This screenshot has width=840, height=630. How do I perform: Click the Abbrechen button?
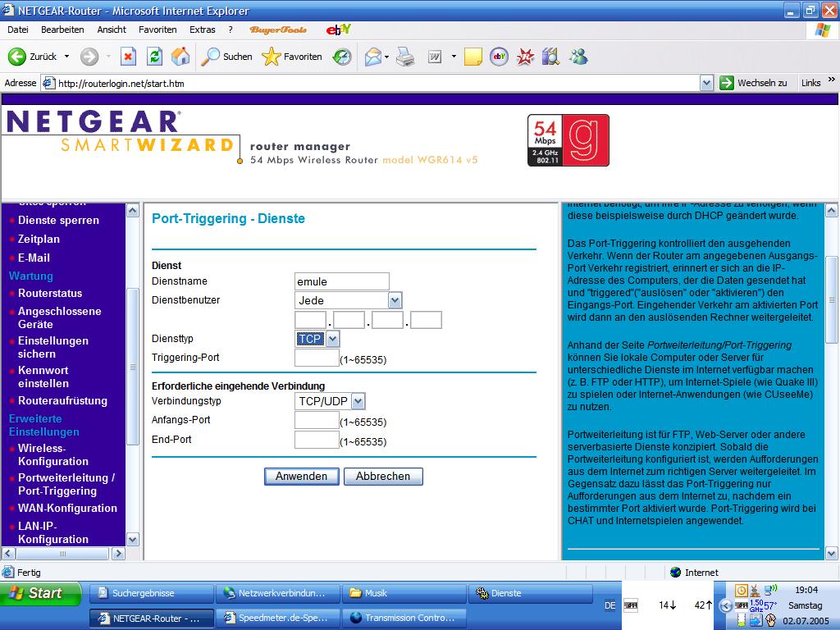coord(383,477)
